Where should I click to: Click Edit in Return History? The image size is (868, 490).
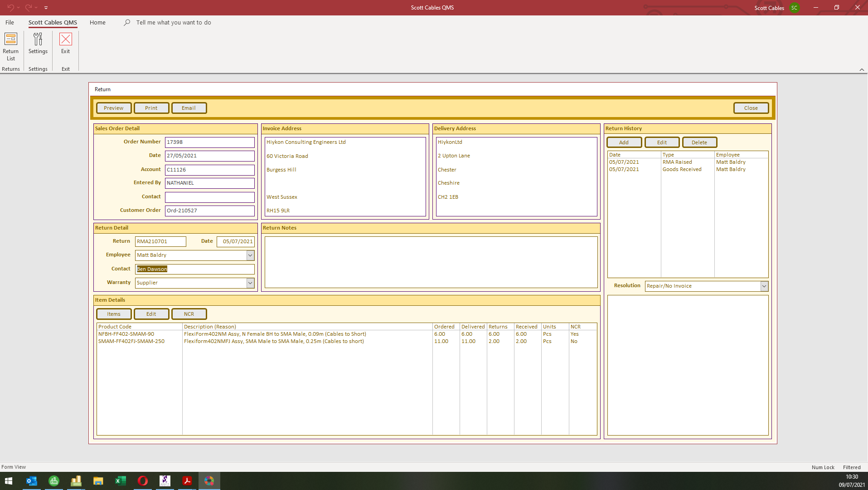[662, 142]
